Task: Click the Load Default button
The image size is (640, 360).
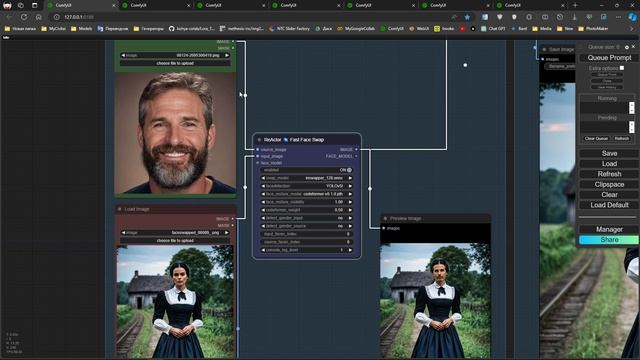Action: tap(609, 205)
